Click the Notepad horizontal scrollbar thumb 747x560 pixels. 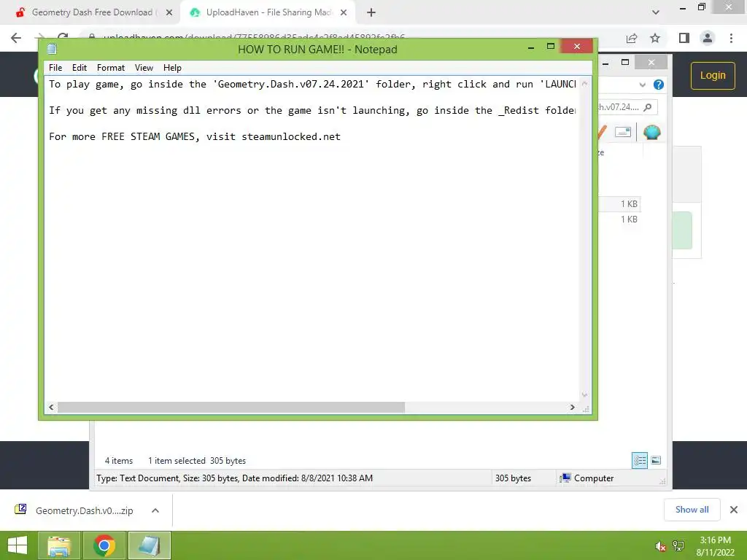pyautogui.click(x=231, y=407)
